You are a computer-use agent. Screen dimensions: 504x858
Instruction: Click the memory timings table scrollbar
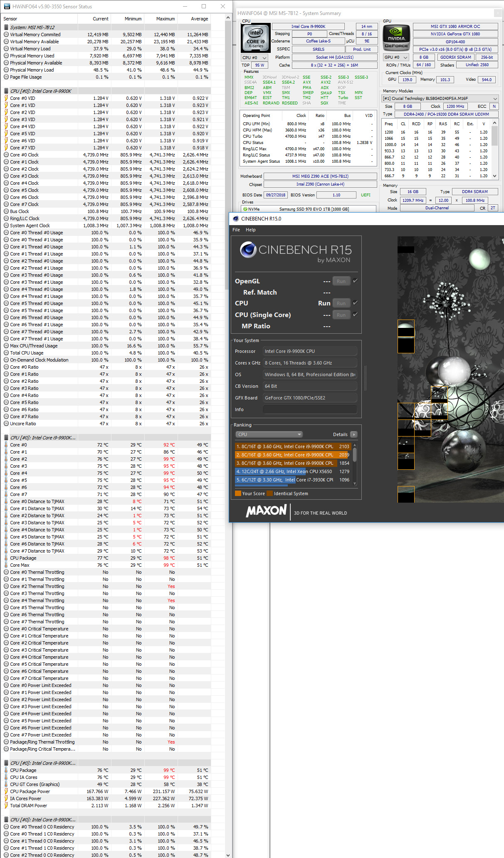tap(494, 149)
